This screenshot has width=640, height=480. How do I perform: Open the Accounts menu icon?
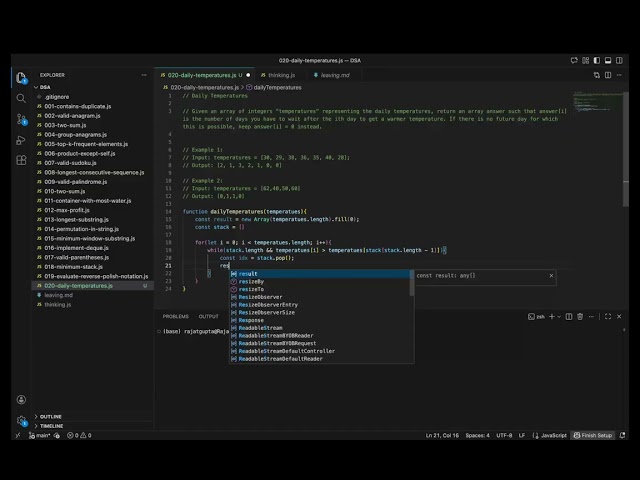click(x=21, y=399)
